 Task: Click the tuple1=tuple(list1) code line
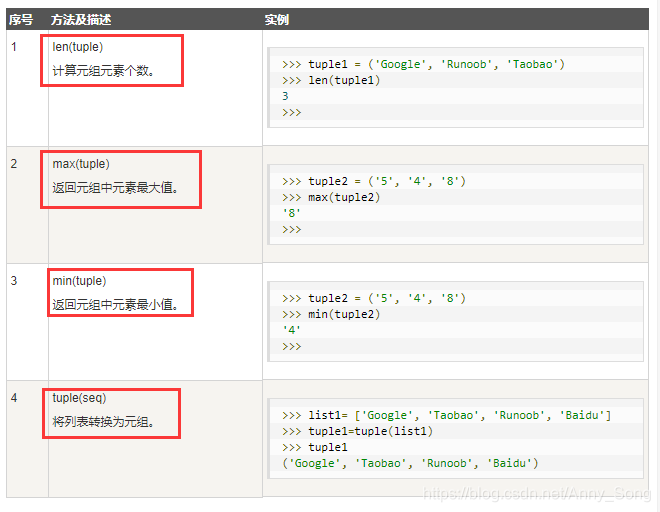coord(357,432)
